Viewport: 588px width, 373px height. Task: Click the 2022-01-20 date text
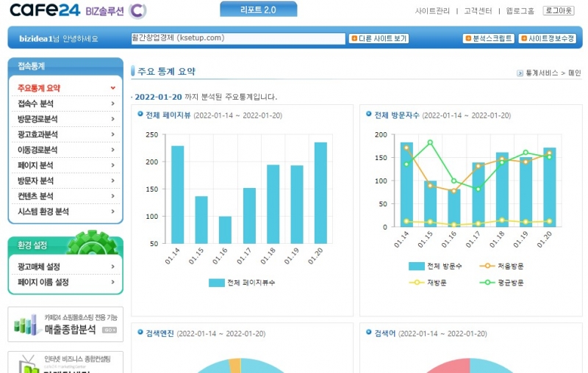[158, 97]
